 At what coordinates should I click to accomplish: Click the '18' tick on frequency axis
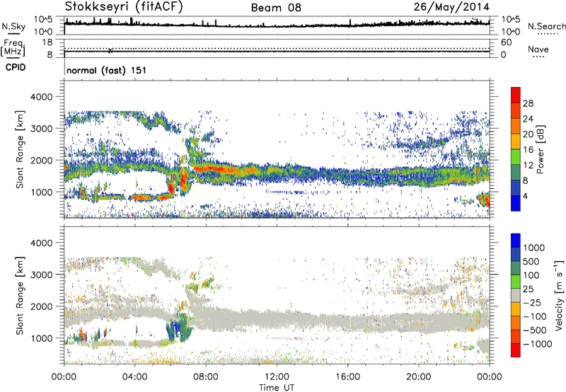coord(47,42)
